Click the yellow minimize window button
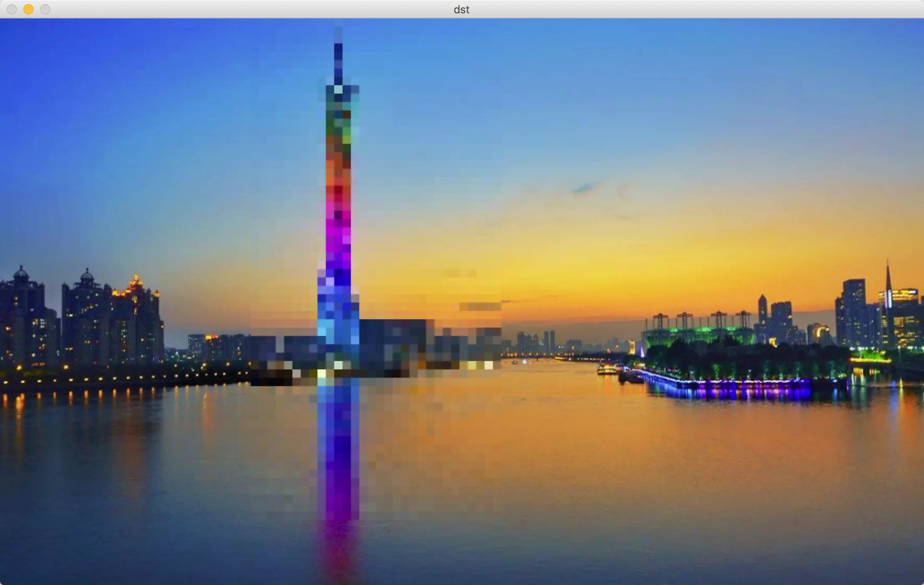The height and width of the screenshot is (585, 924). pyautogui.click(x=28, y=9)
